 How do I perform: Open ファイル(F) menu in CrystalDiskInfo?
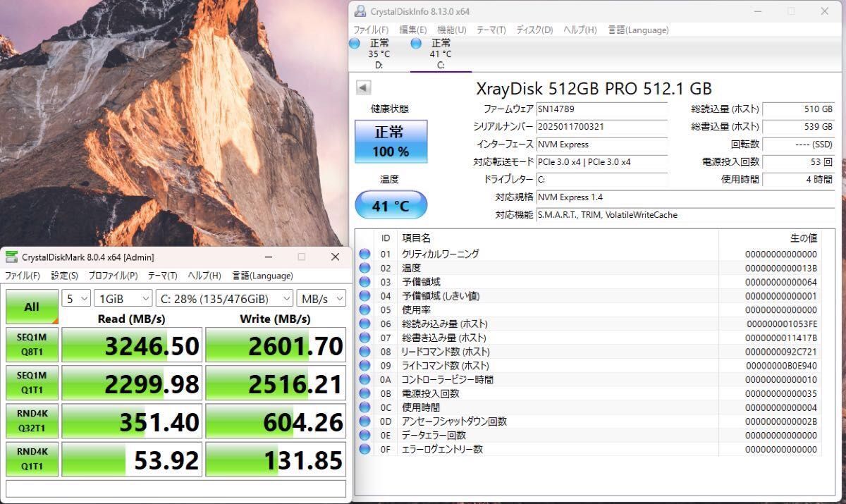click(x=371, y=30)
